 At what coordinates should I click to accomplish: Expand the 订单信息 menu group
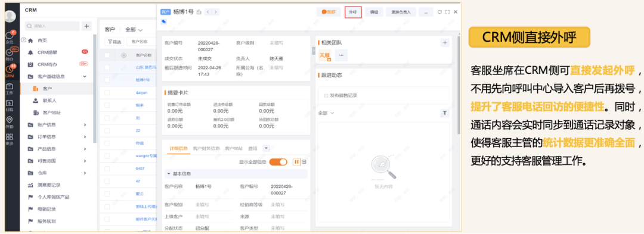pyautogui.click(x=85, y=136)
